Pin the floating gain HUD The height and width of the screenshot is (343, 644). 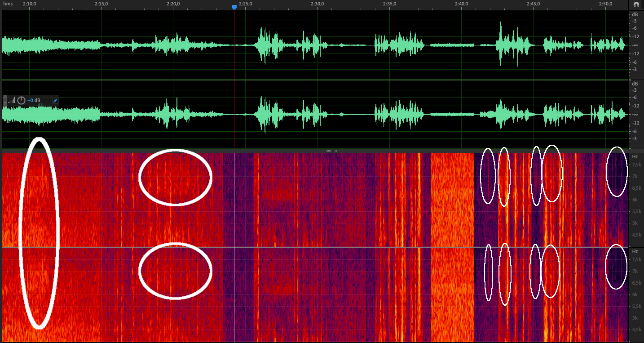point(55,100)
